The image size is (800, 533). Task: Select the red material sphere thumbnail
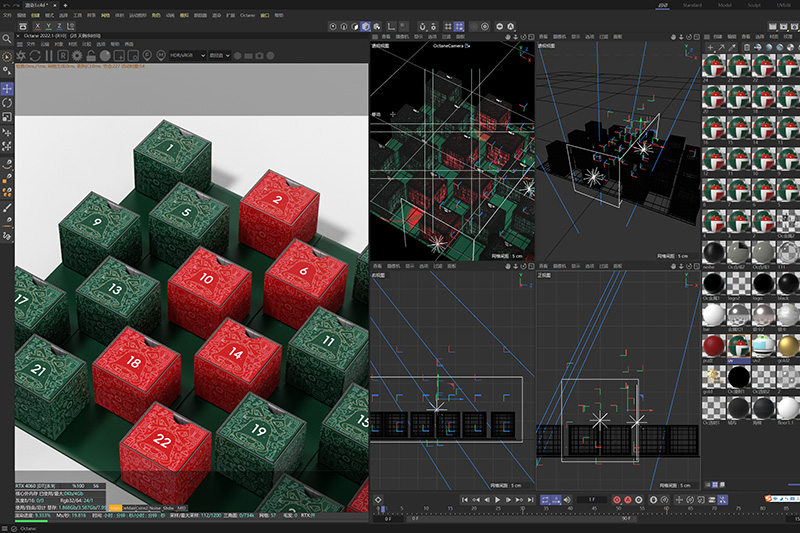coord(713,346)
